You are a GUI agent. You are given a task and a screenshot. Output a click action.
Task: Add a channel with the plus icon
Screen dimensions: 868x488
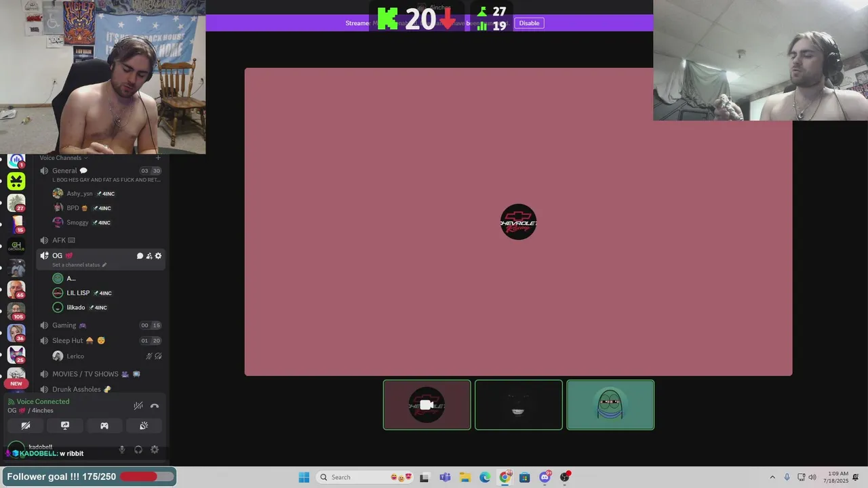point(158,158)
